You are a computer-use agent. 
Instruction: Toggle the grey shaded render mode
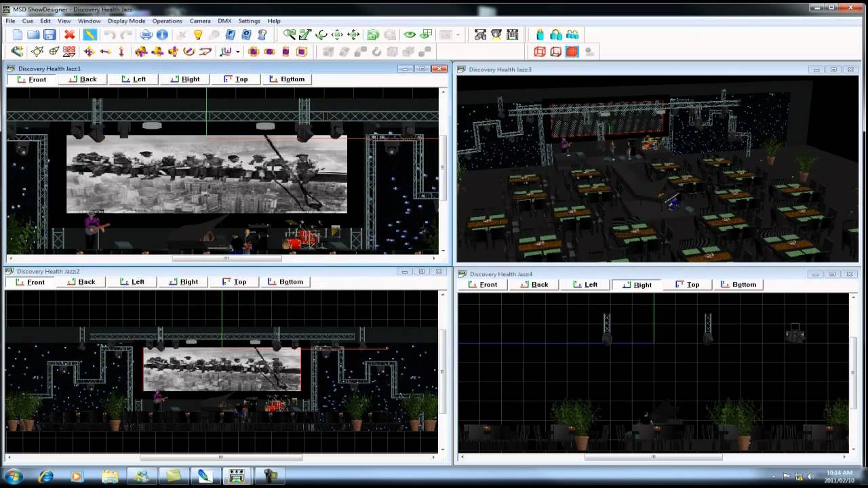click(x=589, y=52)
